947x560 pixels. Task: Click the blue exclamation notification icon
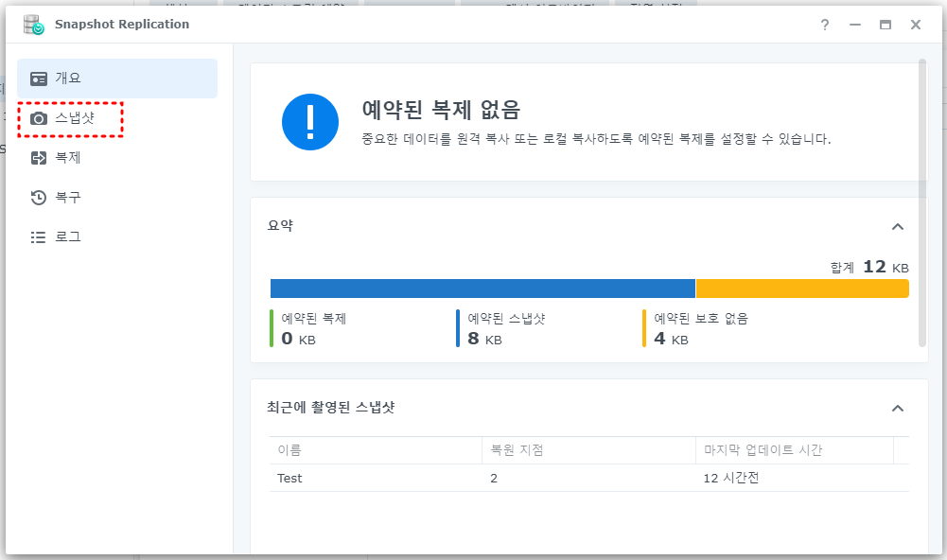(x=310, y=122)
